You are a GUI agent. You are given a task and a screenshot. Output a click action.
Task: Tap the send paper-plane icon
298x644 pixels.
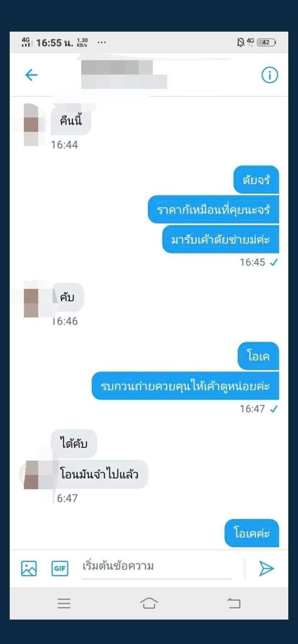[266, 569]
